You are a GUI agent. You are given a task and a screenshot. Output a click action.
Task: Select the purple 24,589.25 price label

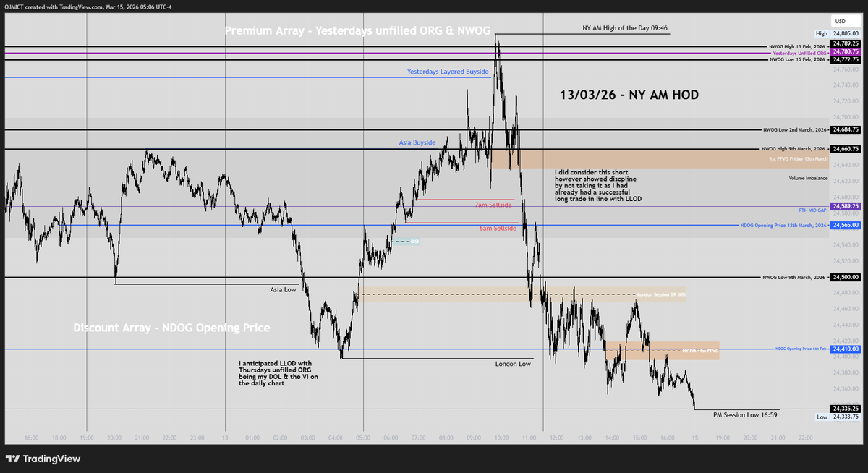(845, 207)
